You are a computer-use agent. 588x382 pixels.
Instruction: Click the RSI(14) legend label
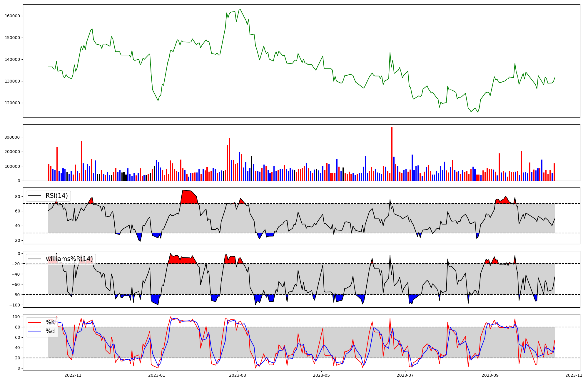[56, 196]
